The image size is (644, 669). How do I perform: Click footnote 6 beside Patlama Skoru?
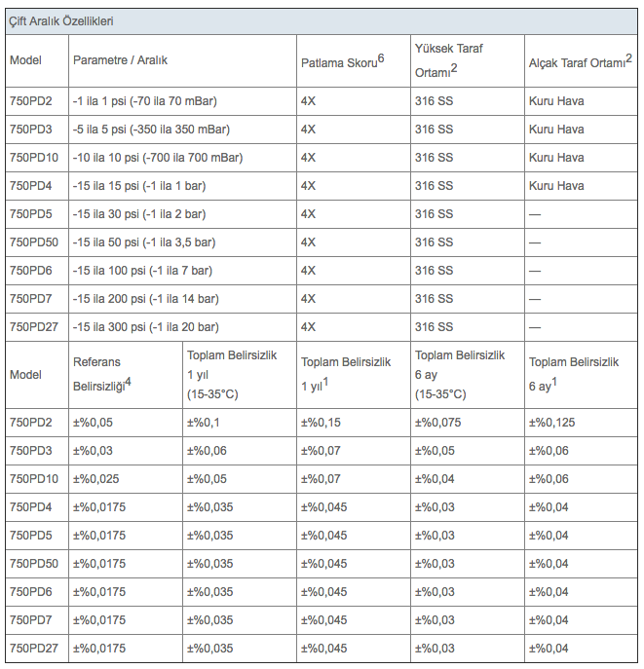pyautogui.click(x=381, y=57)
